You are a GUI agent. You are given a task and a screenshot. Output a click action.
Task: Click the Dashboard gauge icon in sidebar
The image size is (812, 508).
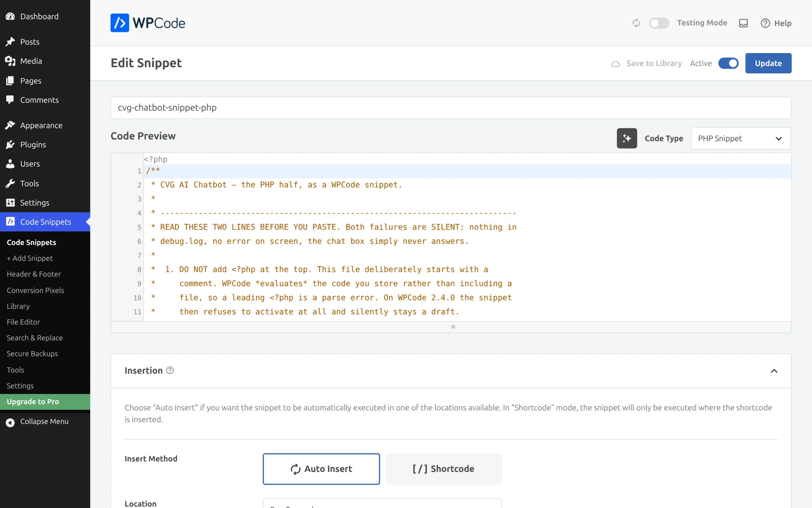coord(10,16)
